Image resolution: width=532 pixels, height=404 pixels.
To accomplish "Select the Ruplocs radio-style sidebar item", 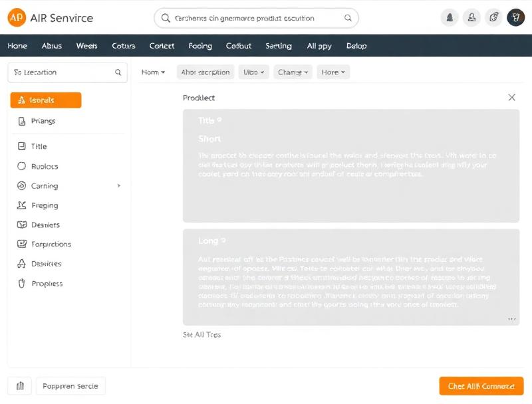I will coord(21,166).
